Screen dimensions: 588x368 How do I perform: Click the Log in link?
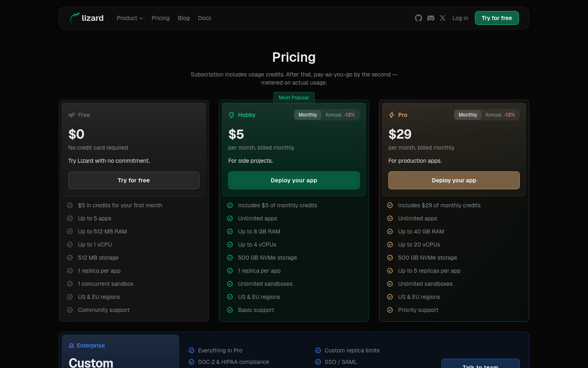460,18
